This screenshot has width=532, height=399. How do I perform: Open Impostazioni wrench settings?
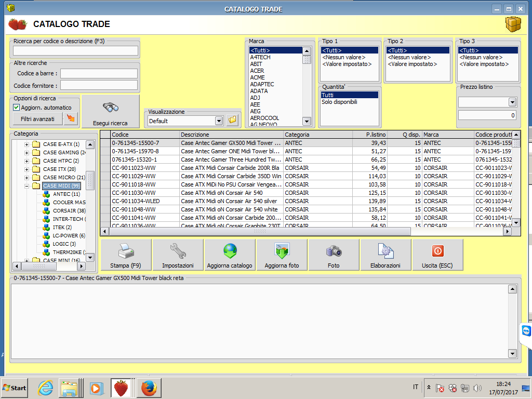(x=178, y=255)
